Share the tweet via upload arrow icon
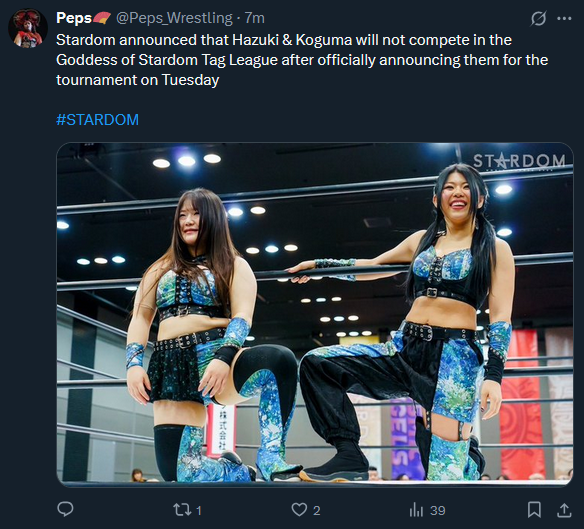 pyautogui.click(x=564, y=510)
